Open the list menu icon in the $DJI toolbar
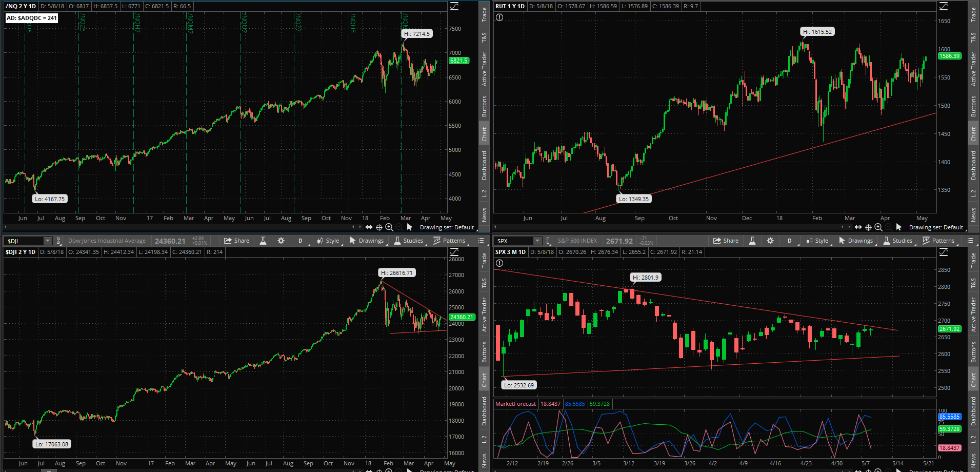The height and width of the screenshot is (472, 980). [x=481, y=241]
